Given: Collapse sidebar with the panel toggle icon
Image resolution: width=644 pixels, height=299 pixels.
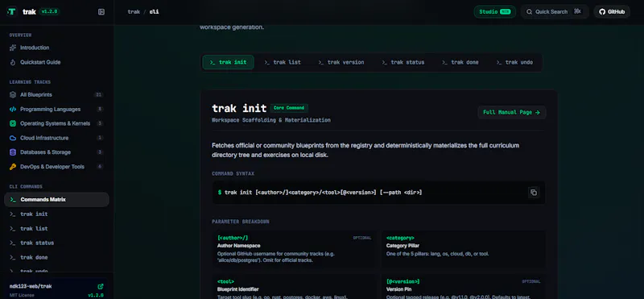Looking at the screenshot, I should click(101, 12).
